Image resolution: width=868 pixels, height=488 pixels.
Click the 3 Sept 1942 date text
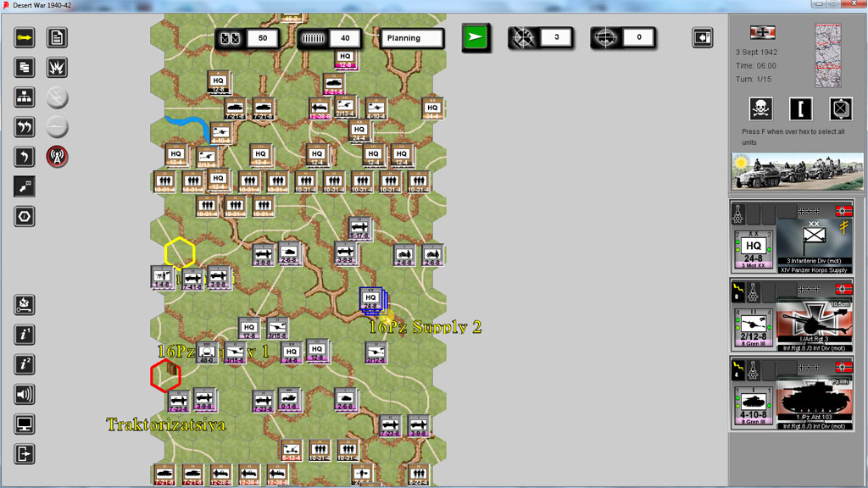(x=756, y=52)
